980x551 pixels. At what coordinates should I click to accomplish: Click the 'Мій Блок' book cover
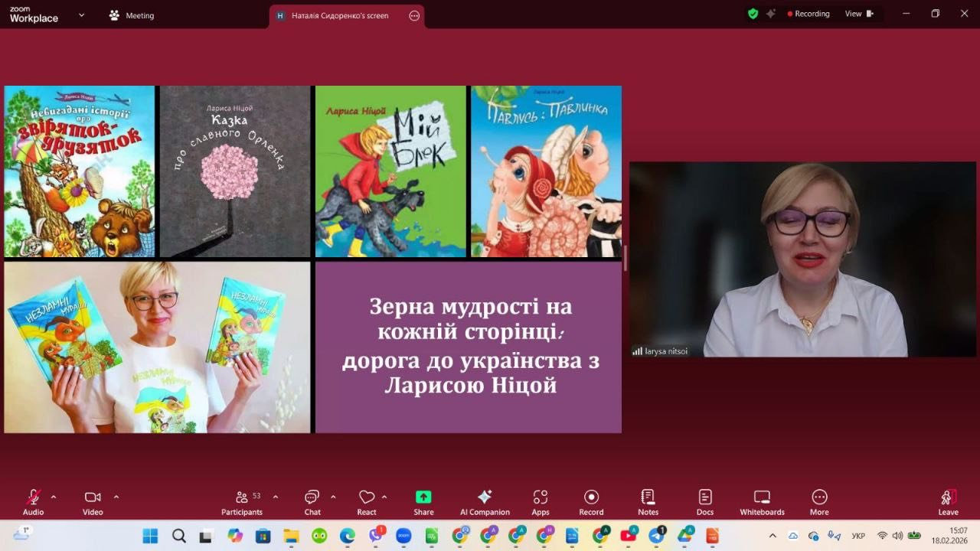[390, 171]
